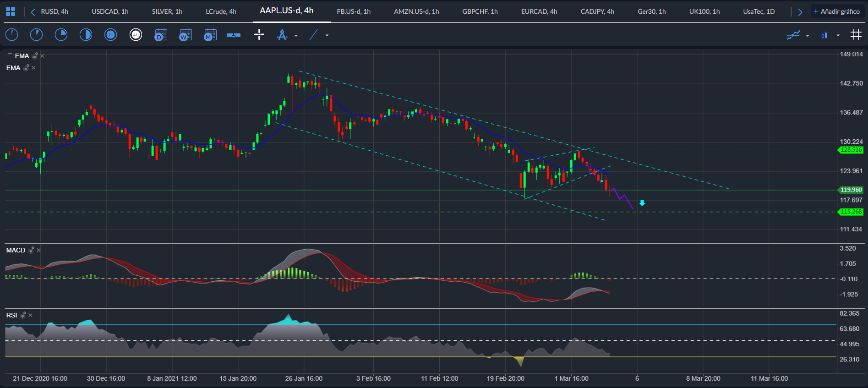Open the MACD indicator settings gear
Viewport: 868px width, 388px height.
[x=31, y=250]
